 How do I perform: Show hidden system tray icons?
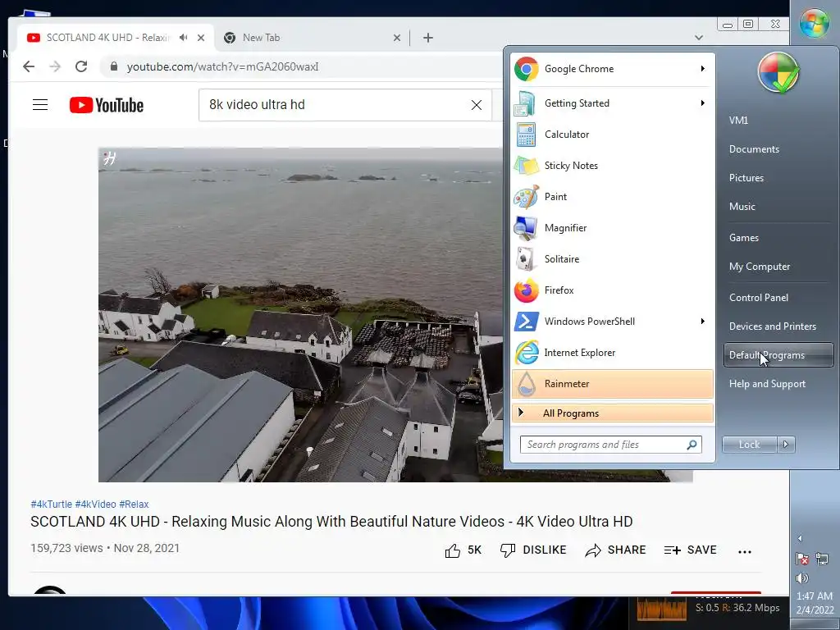tap(800, 538)
